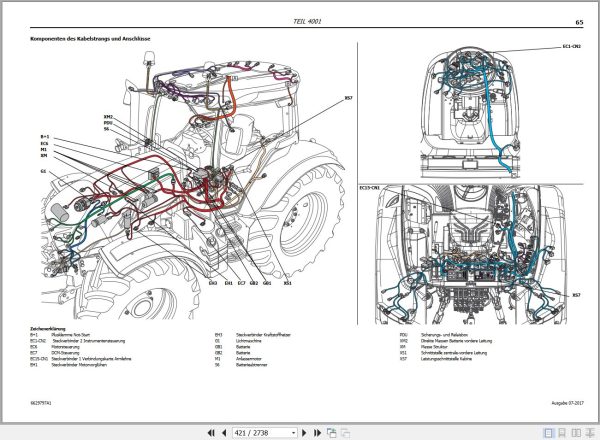Select two-page side-by-side view

tap(576, 433)
